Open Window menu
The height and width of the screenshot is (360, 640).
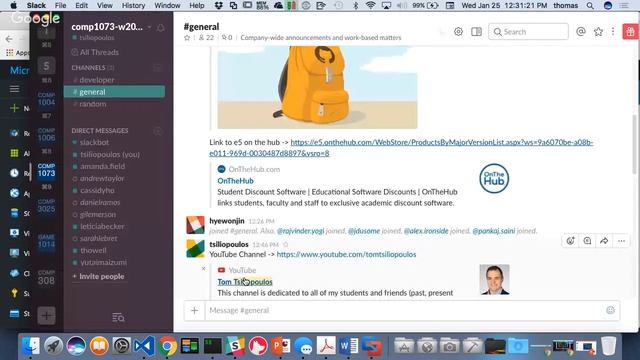coord(167,5)
